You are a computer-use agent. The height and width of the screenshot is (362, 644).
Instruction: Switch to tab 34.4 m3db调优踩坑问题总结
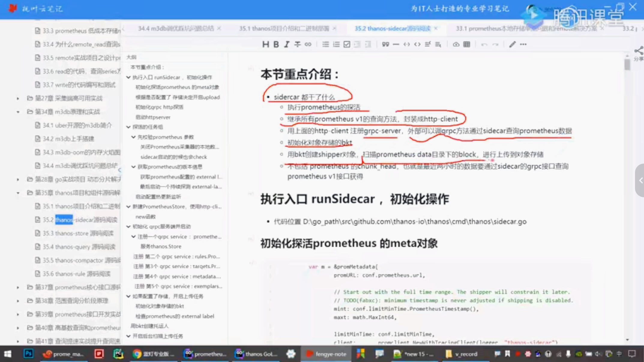[176, 29]
